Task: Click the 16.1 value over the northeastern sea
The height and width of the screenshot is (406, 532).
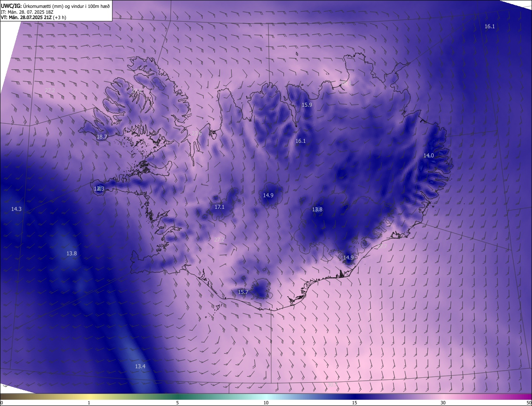Action: 490,26
